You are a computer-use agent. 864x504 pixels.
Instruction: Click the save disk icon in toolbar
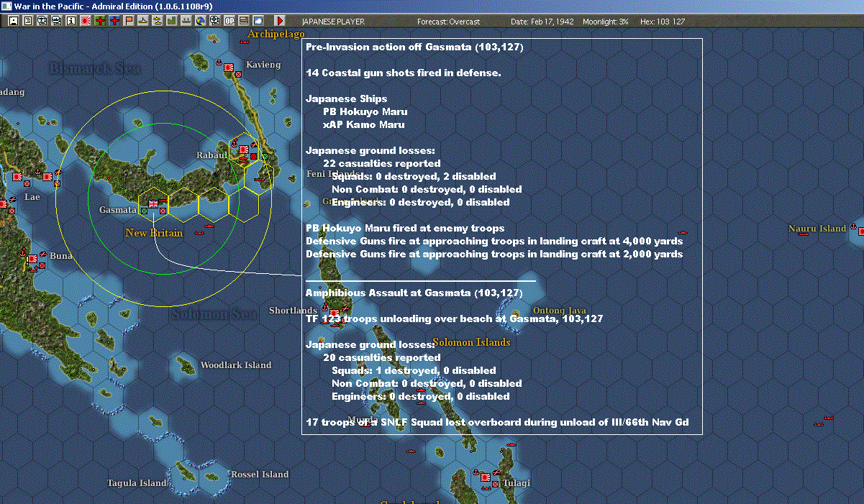click(13, 22)
